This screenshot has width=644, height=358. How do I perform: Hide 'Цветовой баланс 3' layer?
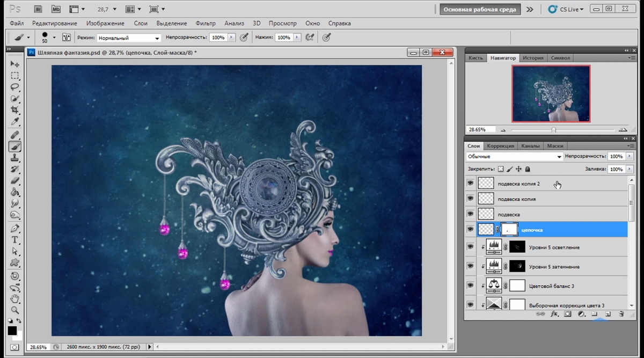(471, 286)
